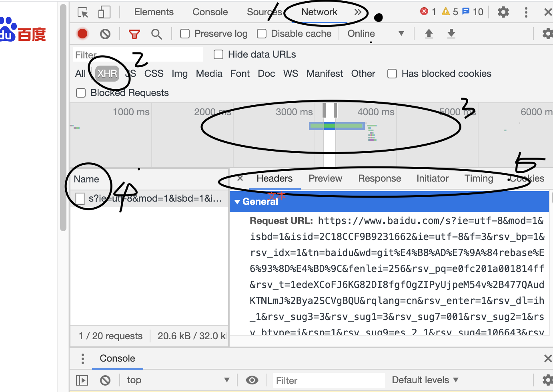Enable Disable cache

[262, 34]
